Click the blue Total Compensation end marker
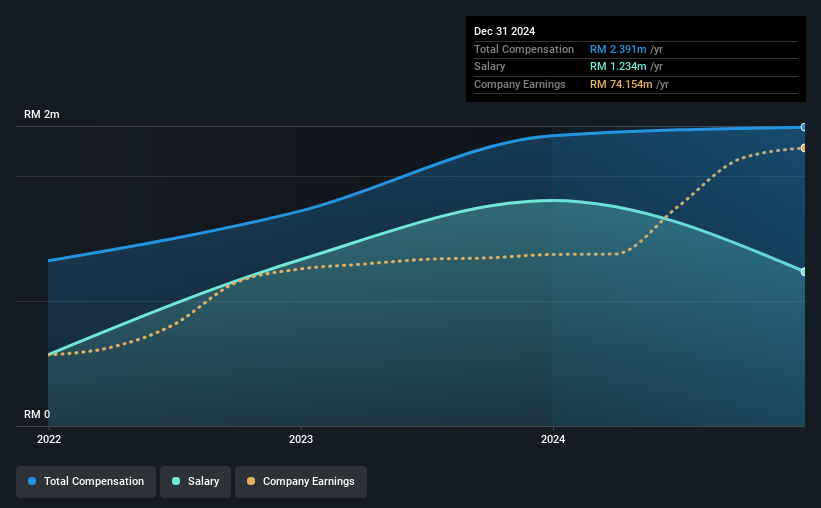 (804, 127)
